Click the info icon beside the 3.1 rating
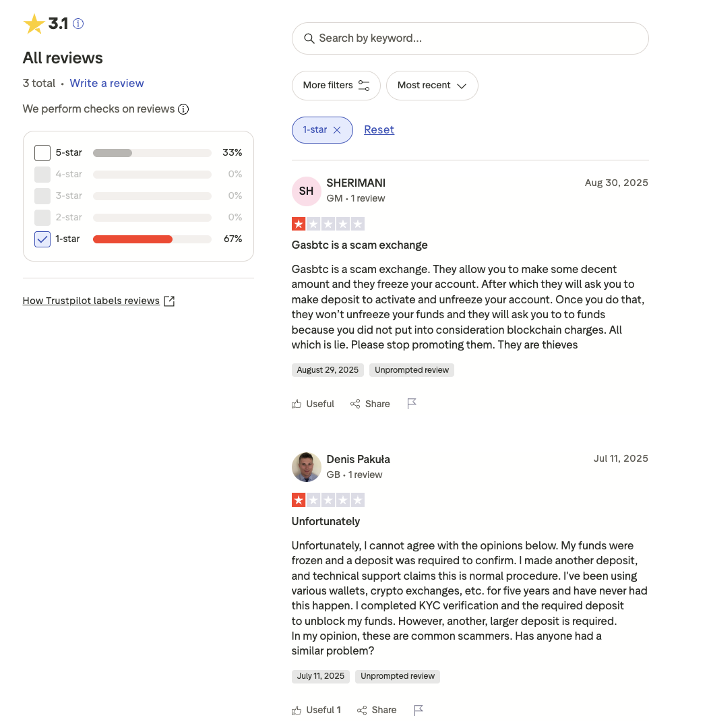The image size is (711, 728). [x=78, y=24]
